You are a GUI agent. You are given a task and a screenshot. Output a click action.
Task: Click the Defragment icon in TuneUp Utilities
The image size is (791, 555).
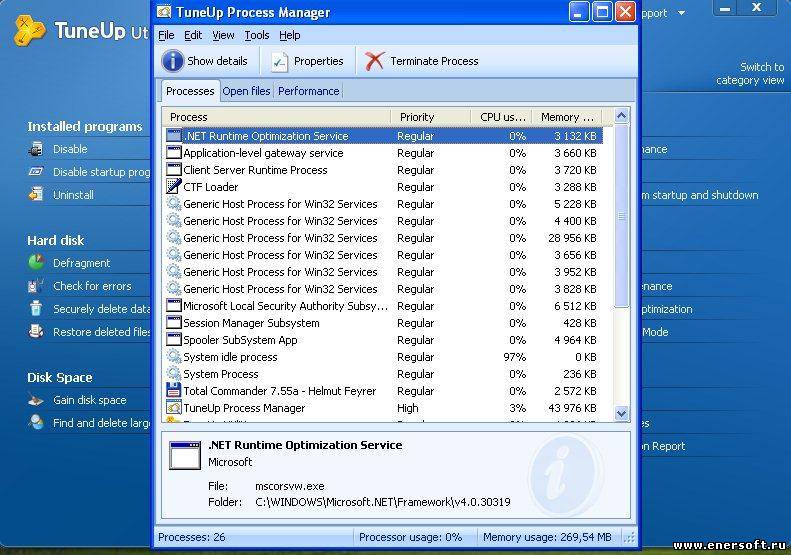click(36, 262)
